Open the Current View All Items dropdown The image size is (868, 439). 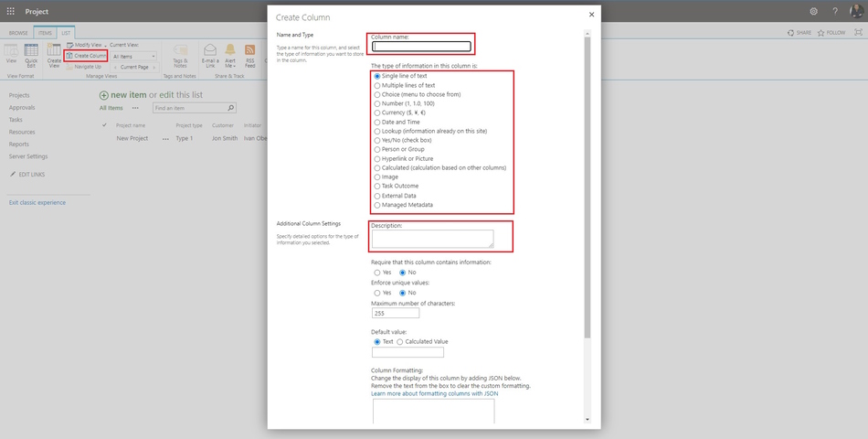(x=133, y=57)
